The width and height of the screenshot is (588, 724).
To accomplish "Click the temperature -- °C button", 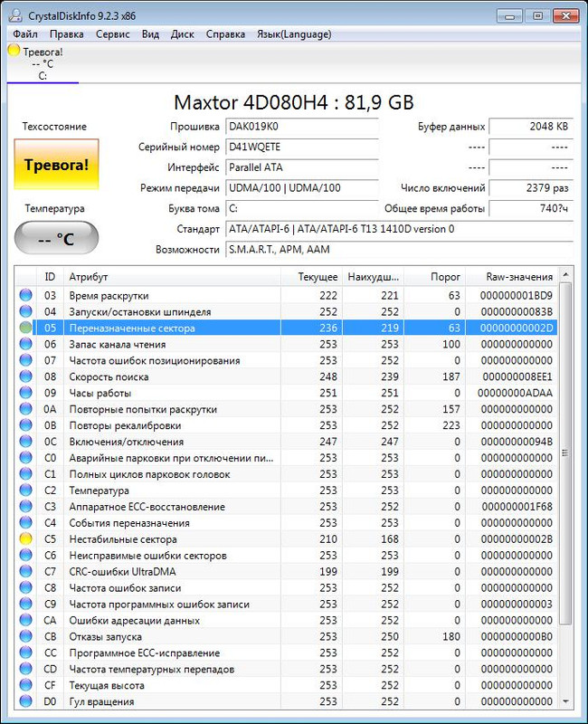I will (x=56, y=238).
